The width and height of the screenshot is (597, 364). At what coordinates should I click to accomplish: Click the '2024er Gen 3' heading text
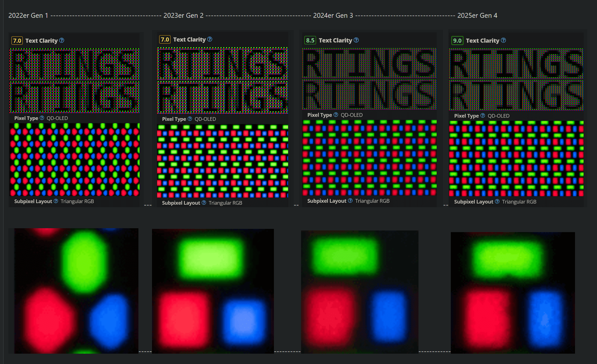[x=333, y=16]
